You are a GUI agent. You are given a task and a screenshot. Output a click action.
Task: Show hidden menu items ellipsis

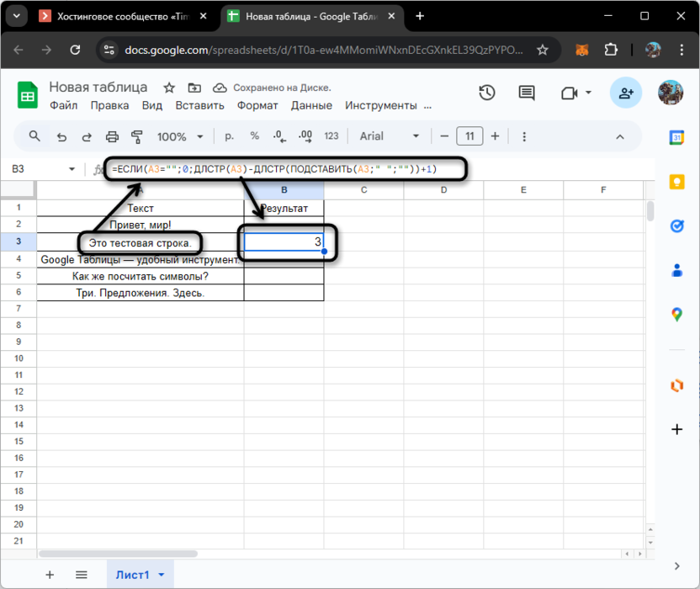tap(427, 107)
